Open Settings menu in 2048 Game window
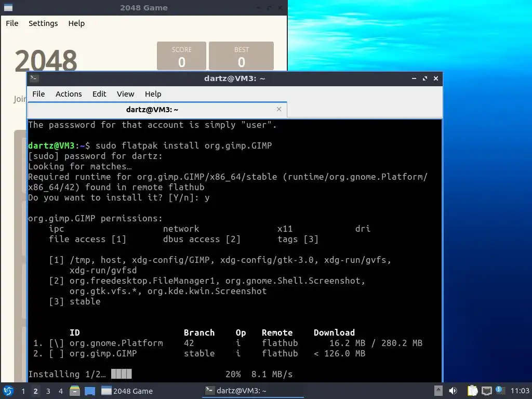Image resolution: width=532 pixels, height=399 pixels. click(43, 23)
